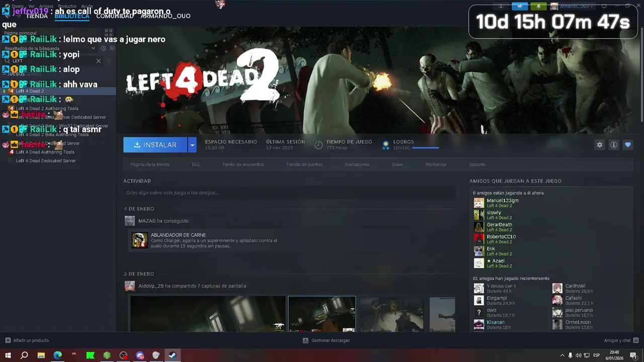Open the COMUNIDAD tab

pyautogui.click(x=115, y=16)
